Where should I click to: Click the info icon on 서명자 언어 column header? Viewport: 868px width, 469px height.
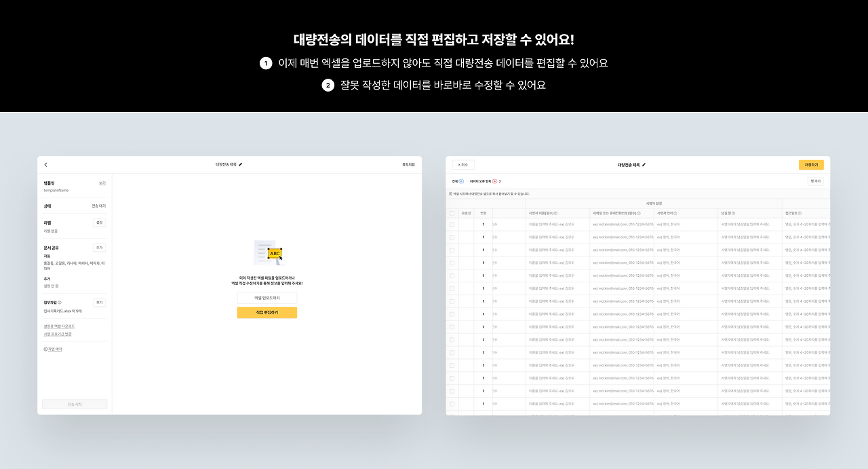click(x=676, y=213)
